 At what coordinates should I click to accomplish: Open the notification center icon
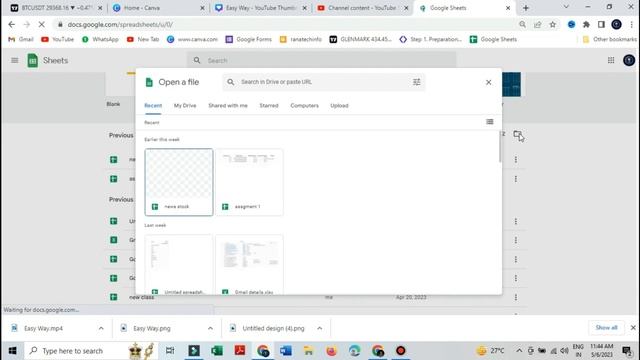(x=627, y=351)
